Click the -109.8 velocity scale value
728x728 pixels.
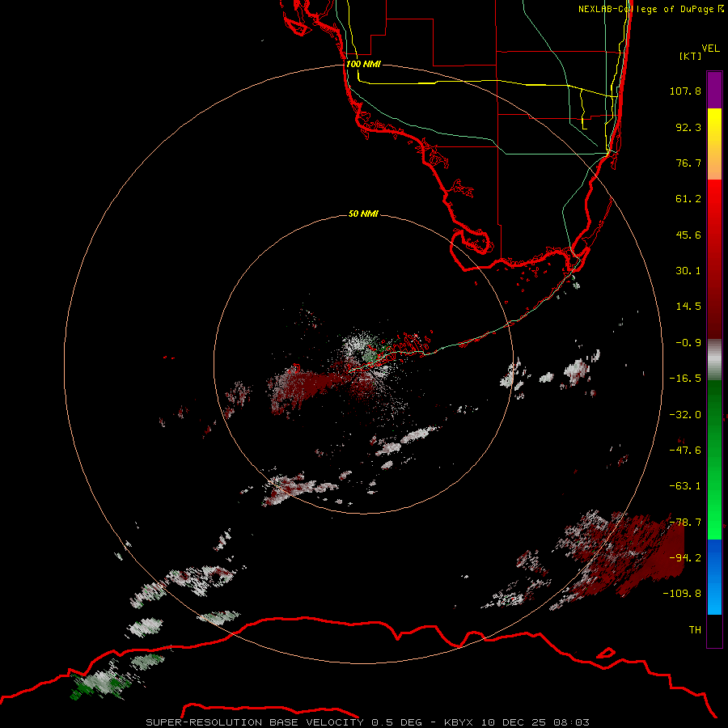pyautogui.click(x=682, y=594)
